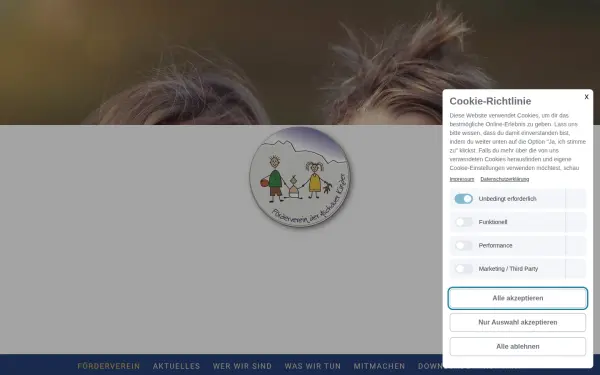This screenshot has width=600, height=375.
Task: Open the Was wir tun menu
Action: [313, 366]
